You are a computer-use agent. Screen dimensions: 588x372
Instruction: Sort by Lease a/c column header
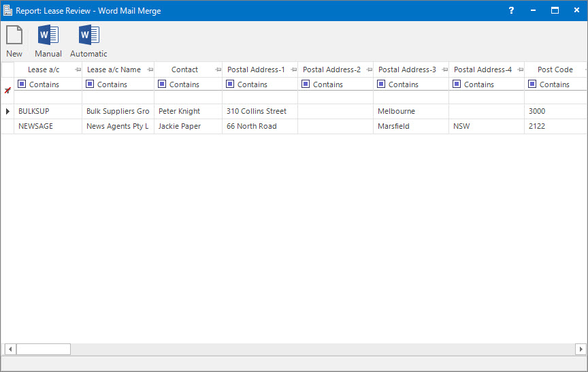click(x=44, y=69)
